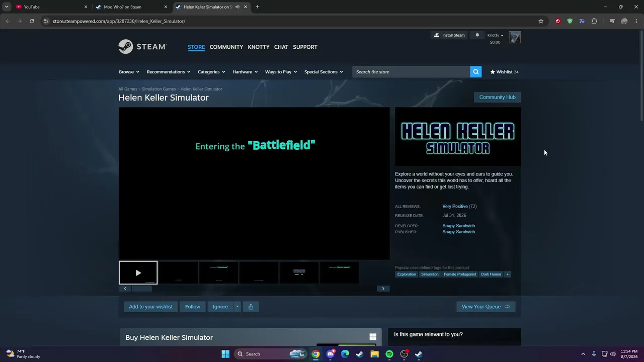Open Chrome three-dot menu
Image resolution: width=644 pixels, height=362 pixels.
636,21
